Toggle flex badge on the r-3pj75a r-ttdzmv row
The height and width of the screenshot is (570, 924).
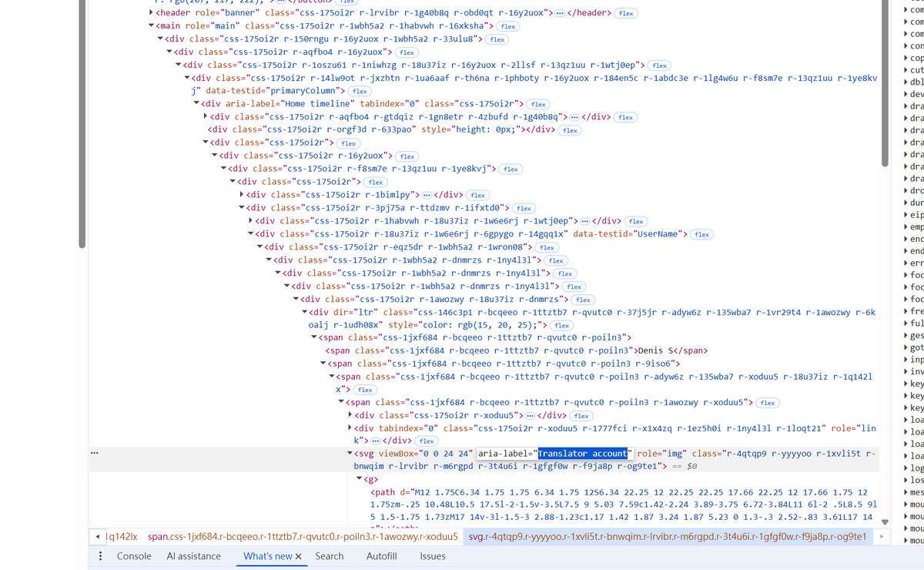click(x=524, y=208)
